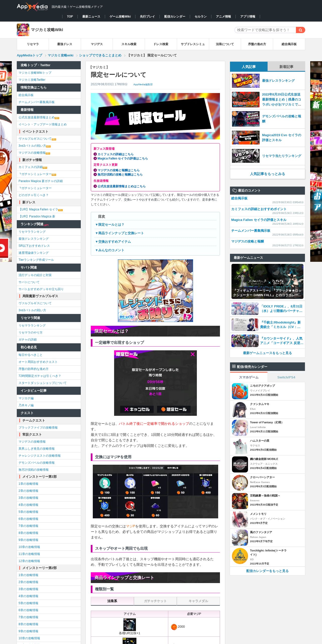Screen dimensions: 322x644
Task: Click the レジェンドたちにお触りできる ad banner
Action: point(155,291)
